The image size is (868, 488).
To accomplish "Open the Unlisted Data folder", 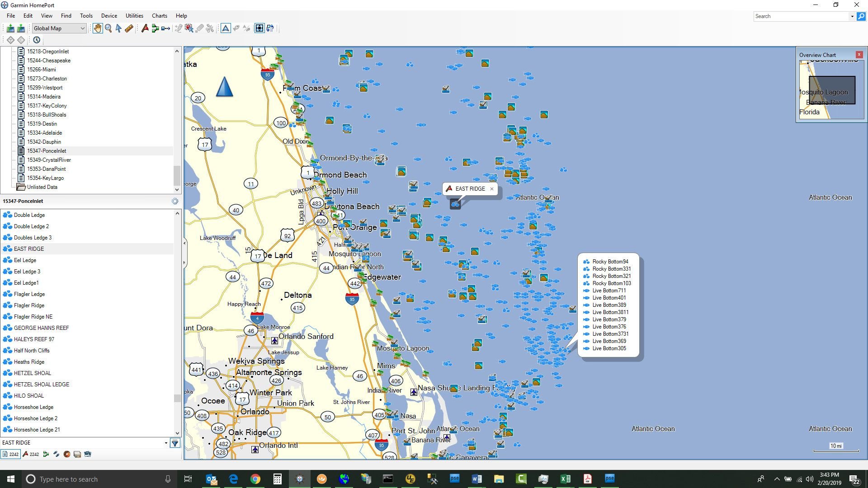I will [x=42, y=187].
